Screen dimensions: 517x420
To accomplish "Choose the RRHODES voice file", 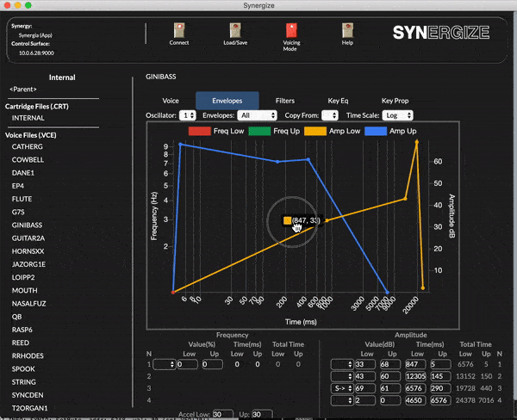I will [28, 355].
